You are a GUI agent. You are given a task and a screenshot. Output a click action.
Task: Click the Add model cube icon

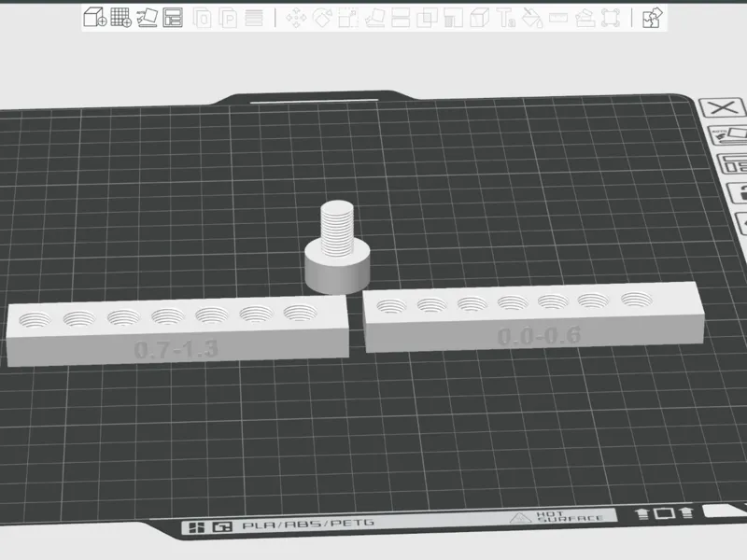(x=95, y=18)
